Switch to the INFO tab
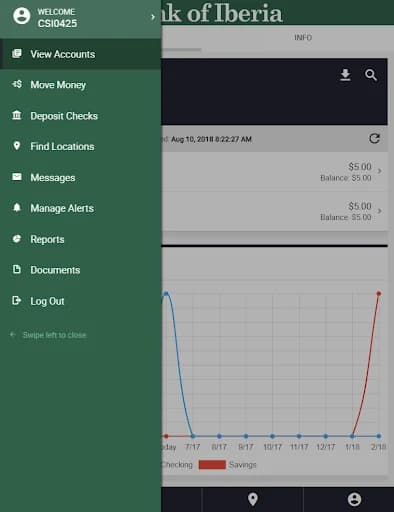The width and height of the screenshot is (394, 512). (303, 37)
